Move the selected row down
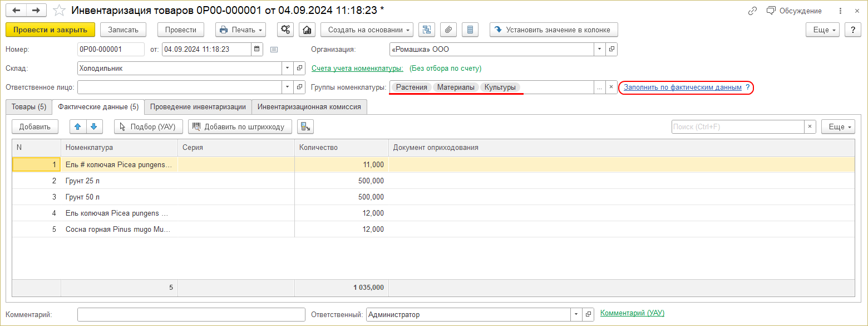This screenshot has width=868, height=326. (94, 126)
